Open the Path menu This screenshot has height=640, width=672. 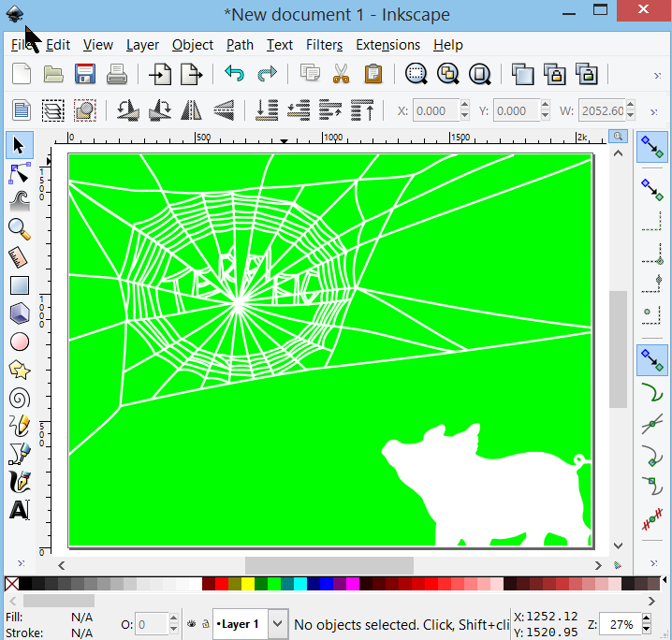pyautogui.click(x=240, y=45)
